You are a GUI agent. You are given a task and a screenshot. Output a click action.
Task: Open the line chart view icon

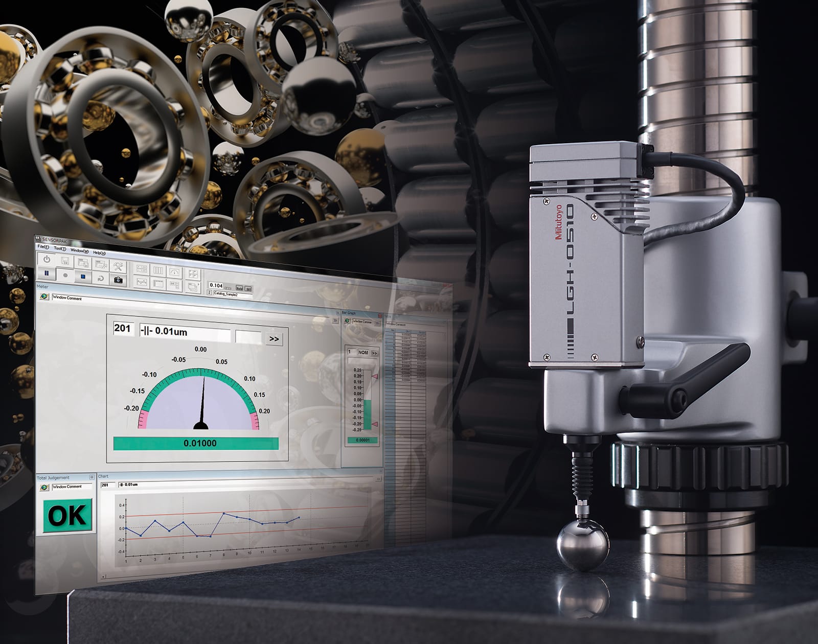pos(142,282)
